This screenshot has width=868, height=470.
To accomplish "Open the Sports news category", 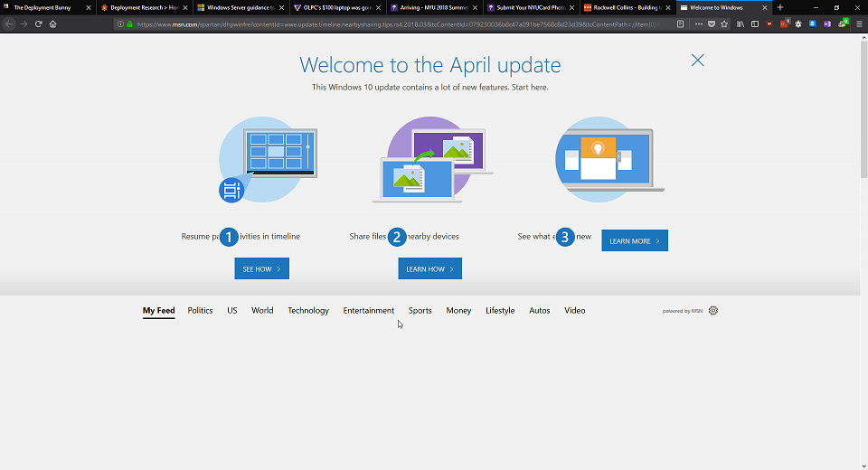I will pos(420,311).
